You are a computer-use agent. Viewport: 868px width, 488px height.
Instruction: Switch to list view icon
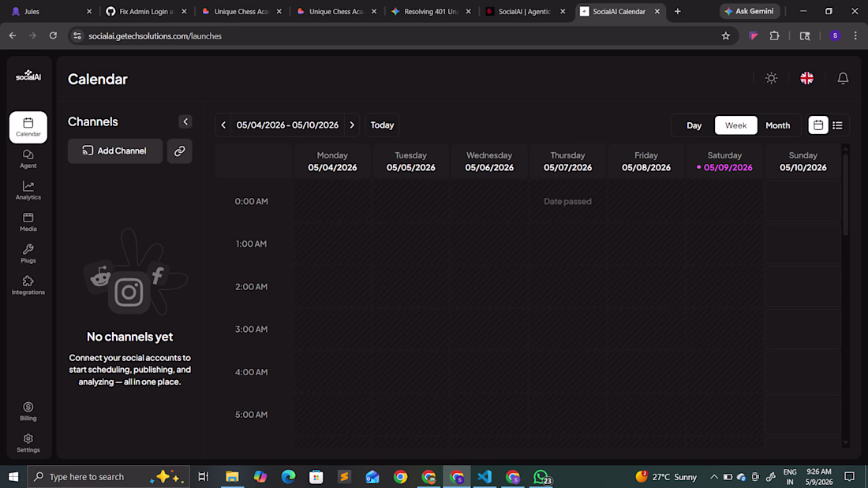point(837,125)
